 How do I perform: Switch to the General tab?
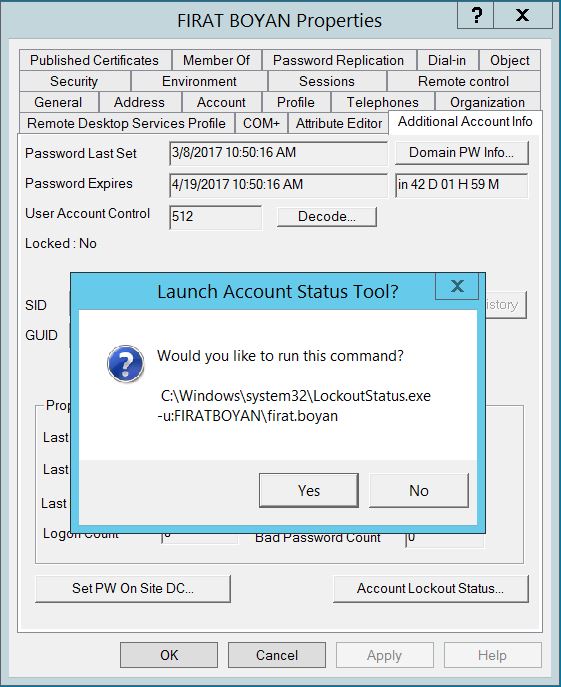click(x=58, y=102)
